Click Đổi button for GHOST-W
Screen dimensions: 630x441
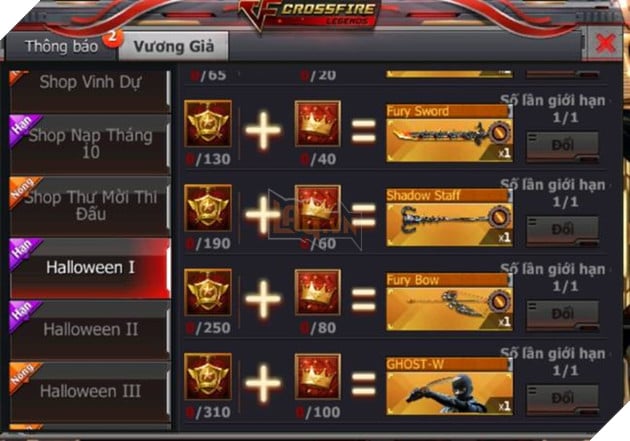(562, 399)
